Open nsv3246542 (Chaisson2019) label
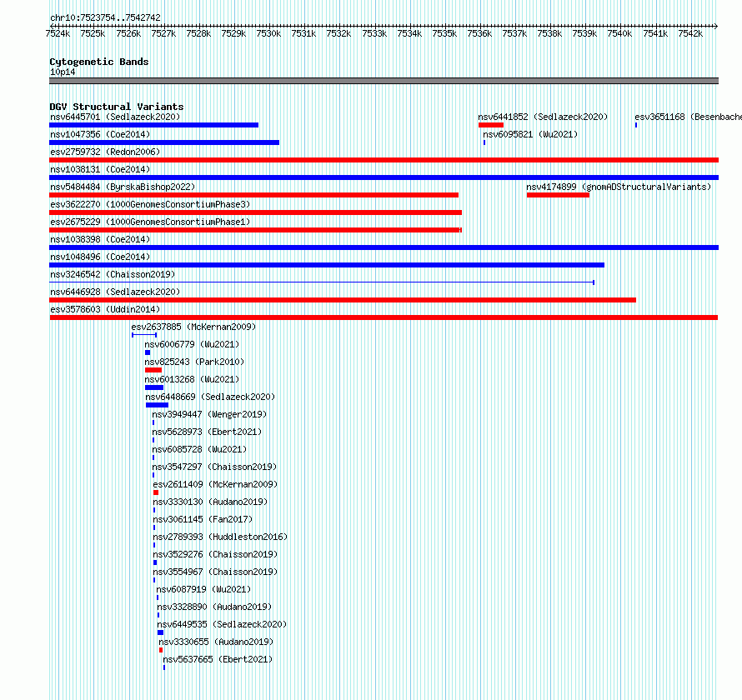 (x=113, y=274)
